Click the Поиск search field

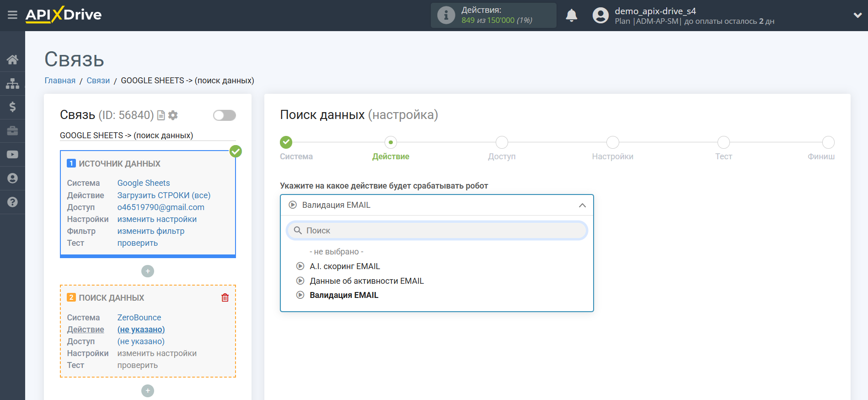point(437,231)
